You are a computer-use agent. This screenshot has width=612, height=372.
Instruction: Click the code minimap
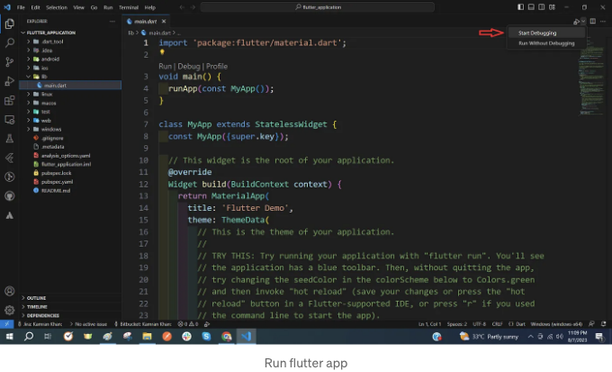592,76
